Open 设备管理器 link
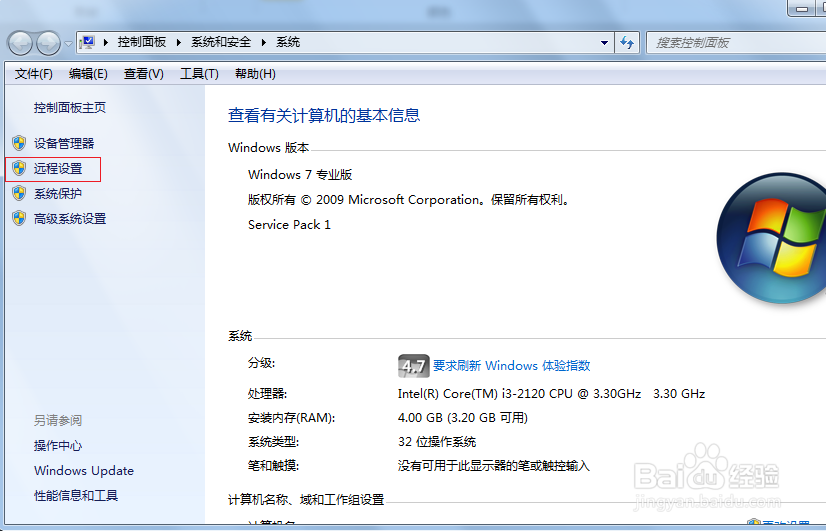This screenshot has height=531, width=826. click(64, 143)
